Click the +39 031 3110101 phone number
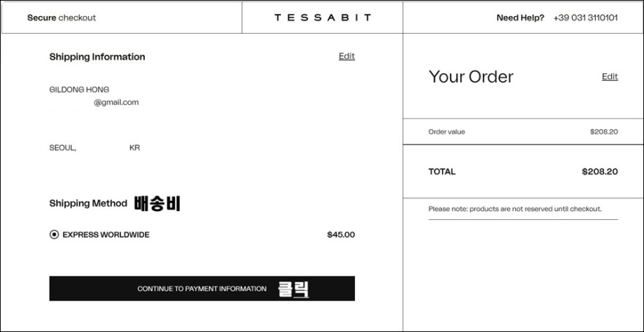The width and height of the screenshot is (644, 332). click(585, 18)
